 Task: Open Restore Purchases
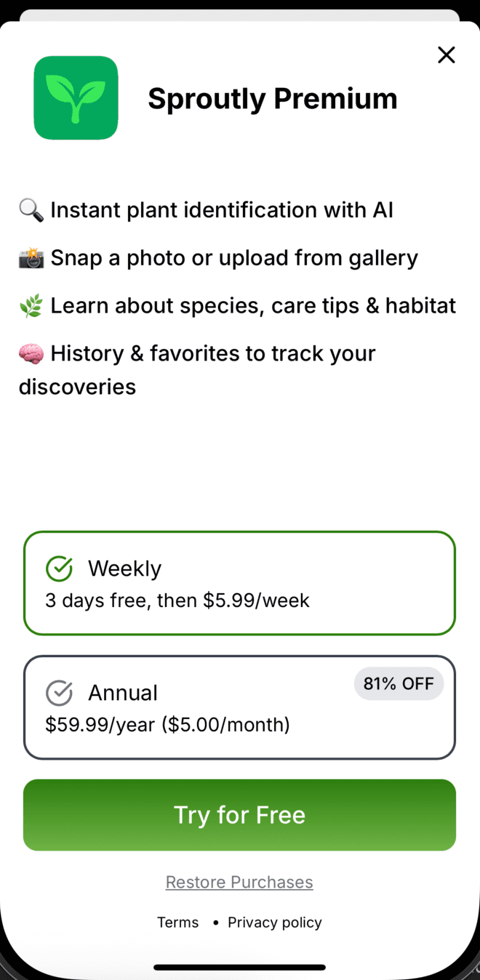pos(239,882)
